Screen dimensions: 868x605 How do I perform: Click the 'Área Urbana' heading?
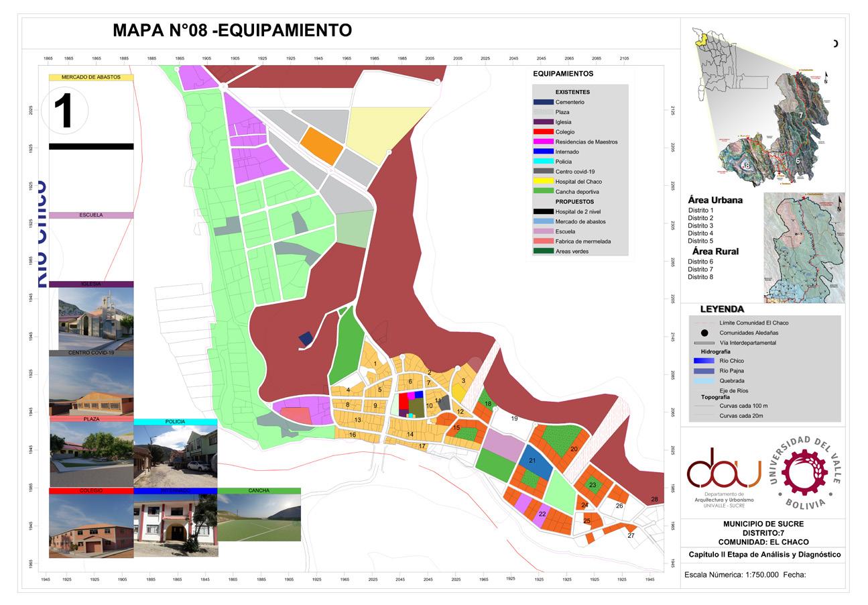pyautogui.click(x=715, y=200)
